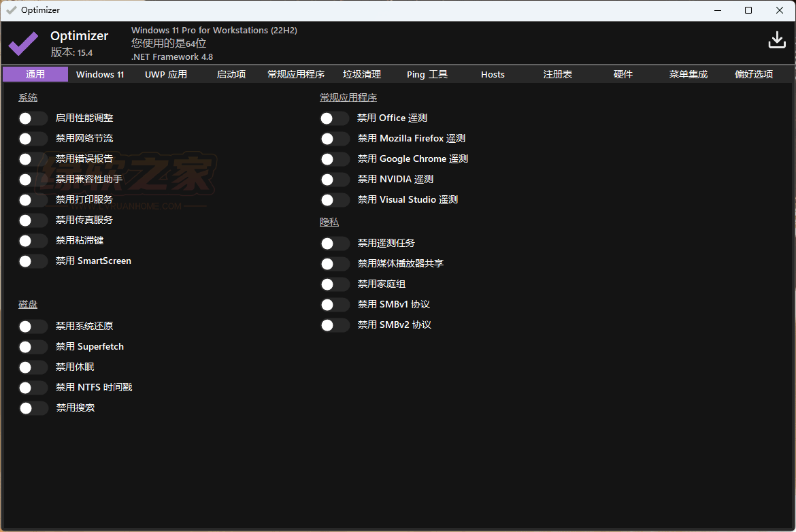
Task: Toggle 禁用媒体播放器共享 switch
Action: point(335,264)
